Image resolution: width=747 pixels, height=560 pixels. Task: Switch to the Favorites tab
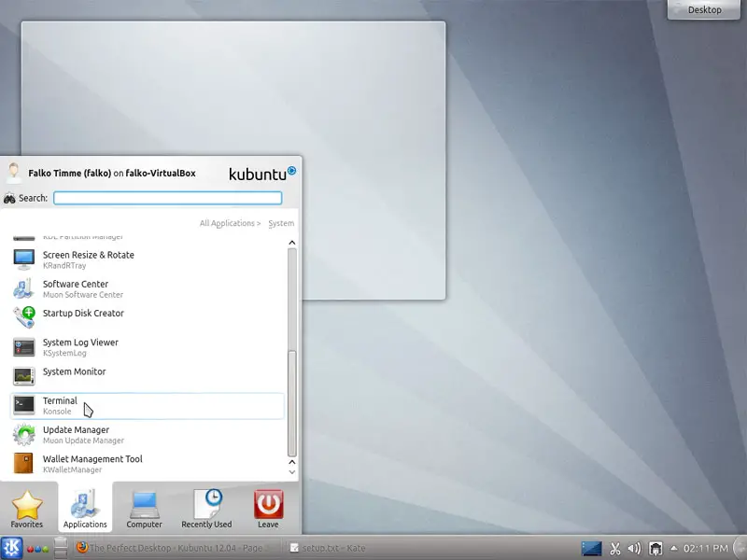coord(27,509)
